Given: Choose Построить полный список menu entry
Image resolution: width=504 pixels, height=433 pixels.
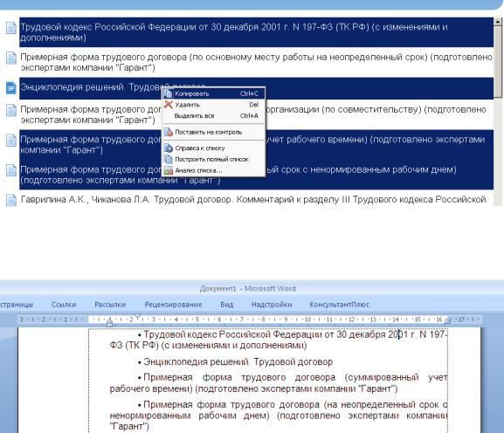Looking at the screenshot, I should tap(213, 160).
